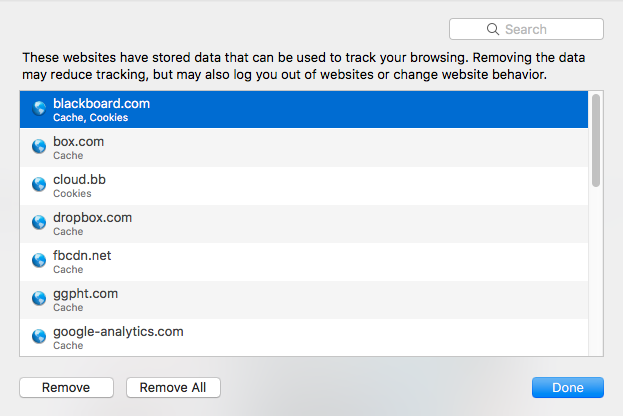Select ggpht.com from the list
This screenshot has height=416, width=623.
300,299
